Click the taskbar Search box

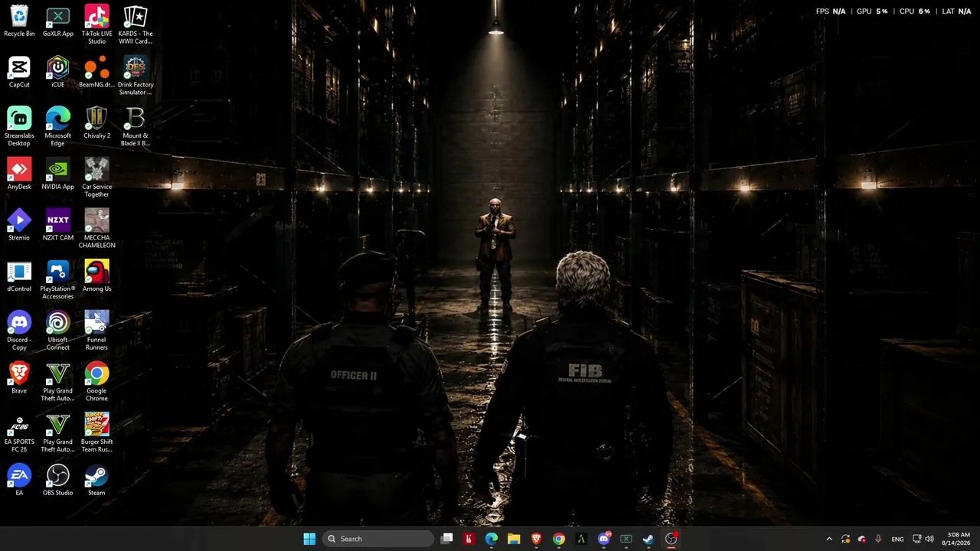378,539
